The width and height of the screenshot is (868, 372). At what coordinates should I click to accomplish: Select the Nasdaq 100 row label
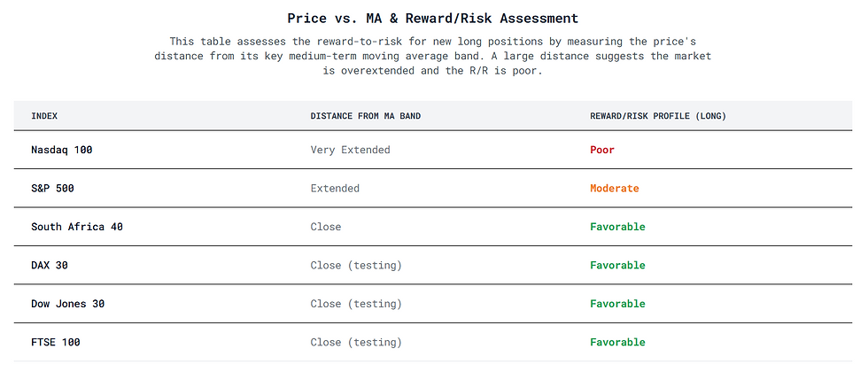(x=62, y=150)
